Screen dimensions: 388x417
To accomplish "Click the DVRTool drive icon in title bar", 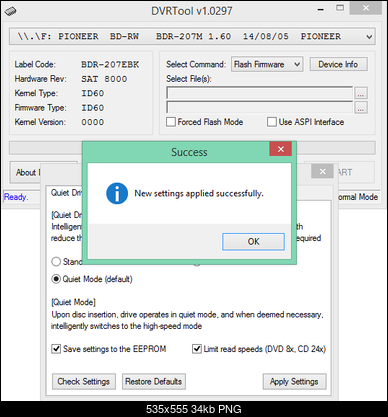I will tap(11, 11).
